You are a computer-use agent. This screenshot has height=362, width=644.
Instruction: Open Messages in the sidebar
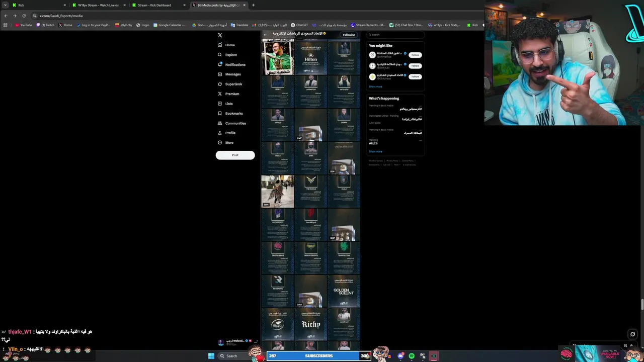[229, 74]
